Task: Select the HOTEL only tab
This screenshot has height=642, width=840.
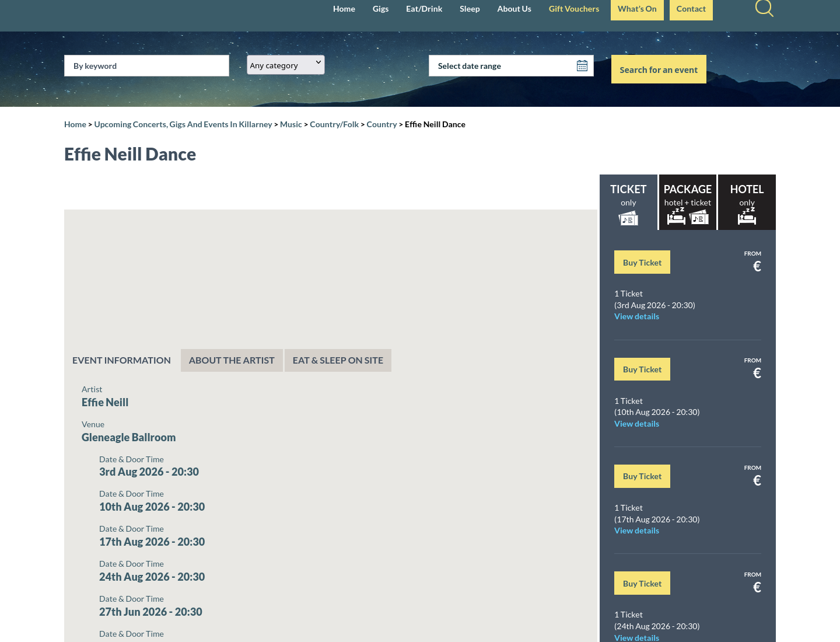Action: 747,203
